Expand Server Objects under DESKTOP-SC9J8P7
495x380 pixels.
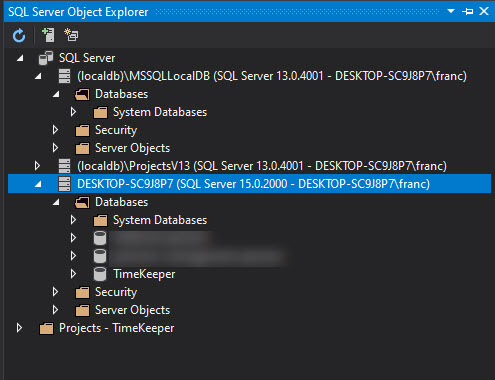tap(56, 310)
